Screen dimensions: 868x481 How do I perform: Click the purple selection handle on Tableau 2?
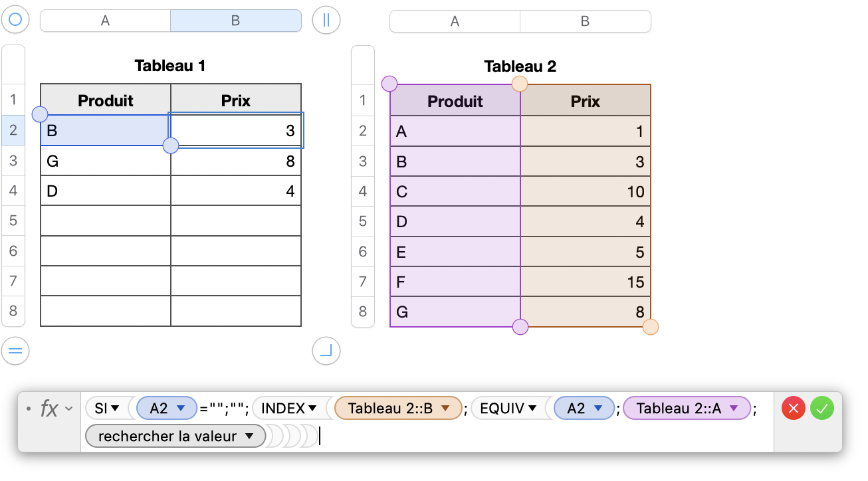coord(389,84)
